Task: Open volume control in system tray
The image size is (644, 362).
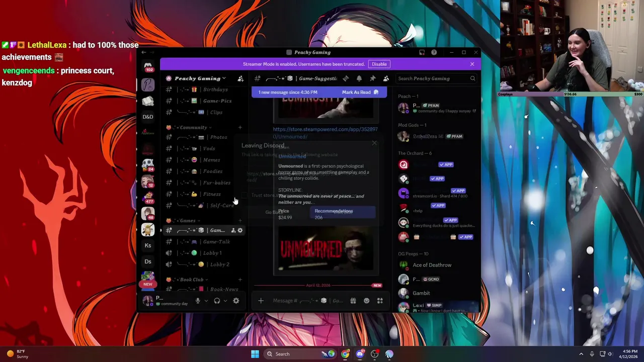Action: pyautogui.click(x=609, y=354)
